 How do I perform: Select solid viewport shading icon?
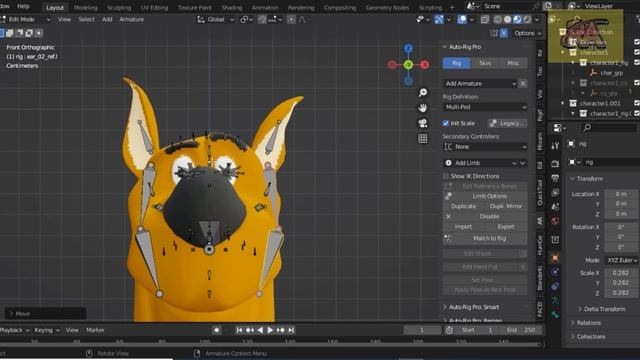pyautogui.click(x=507, y=19)
